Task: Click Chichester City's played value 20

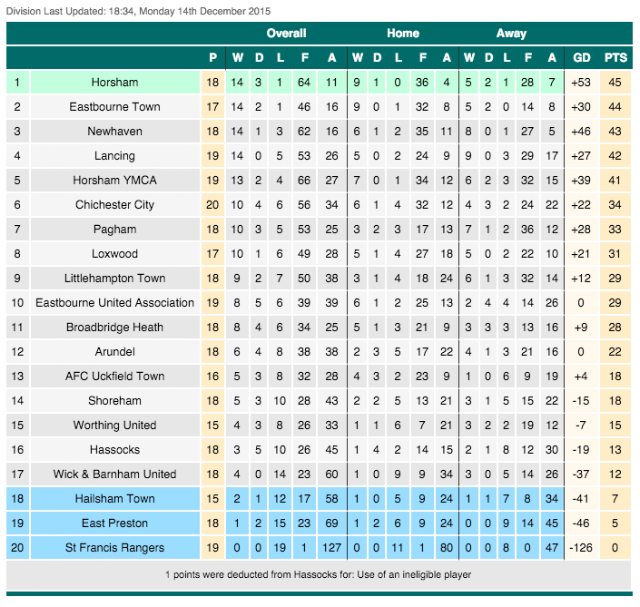Action: tap(213, 205)
